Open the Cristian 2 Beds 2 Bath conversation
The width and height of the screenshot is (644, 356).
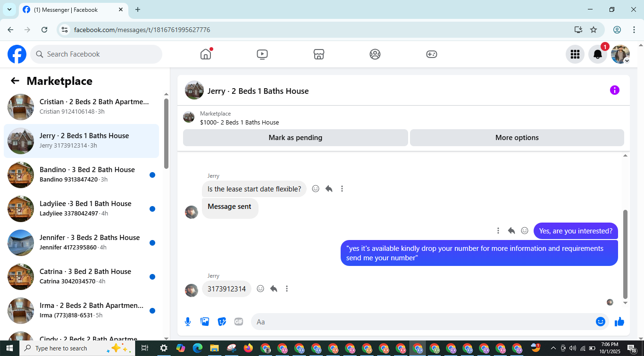(81, 107)
